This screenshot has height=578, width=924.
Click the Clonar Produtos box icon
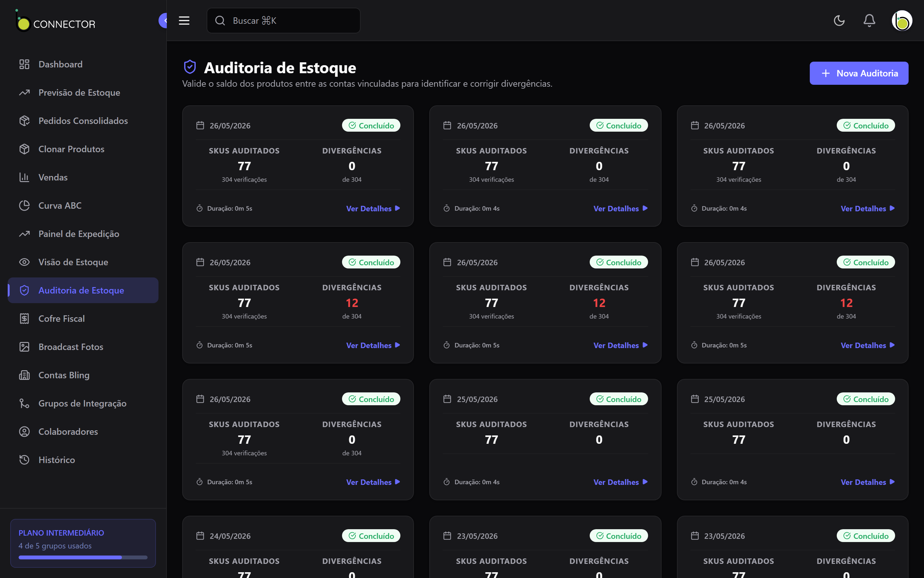[24, 149]
